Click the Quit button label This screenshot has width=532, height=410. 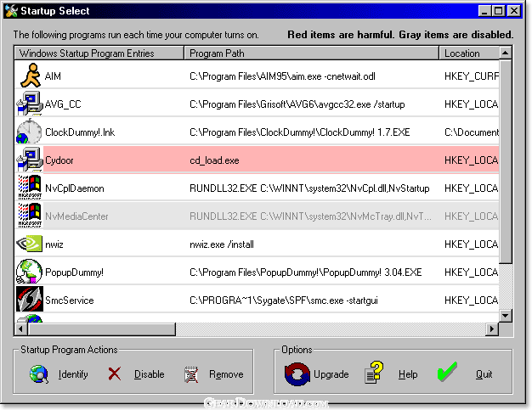484,374
